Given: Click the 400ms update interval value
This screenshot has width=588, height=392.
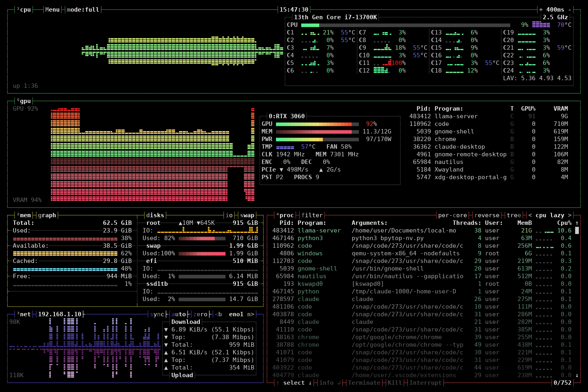Looking at the screenshot, I should coord(555,10).
